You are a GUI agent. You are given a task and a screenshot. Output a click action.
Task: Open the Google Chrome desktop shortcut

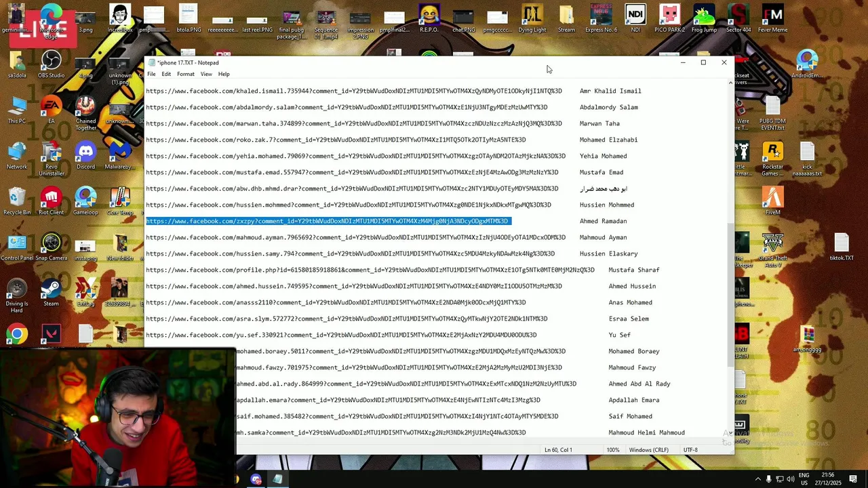coord(17,334)
